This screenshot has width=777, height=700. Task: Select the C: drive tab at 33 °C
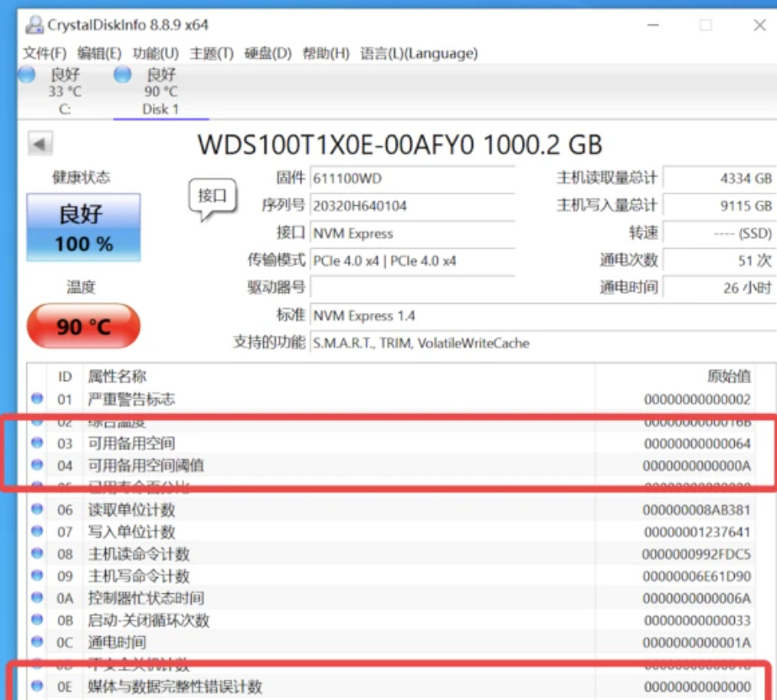65,91
